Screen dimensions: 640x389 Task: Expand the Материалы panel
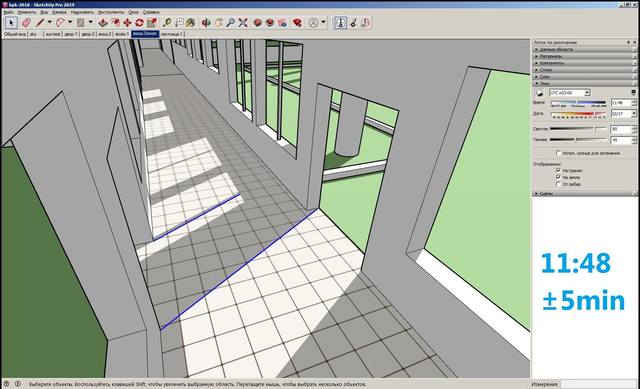click(585, 56)
